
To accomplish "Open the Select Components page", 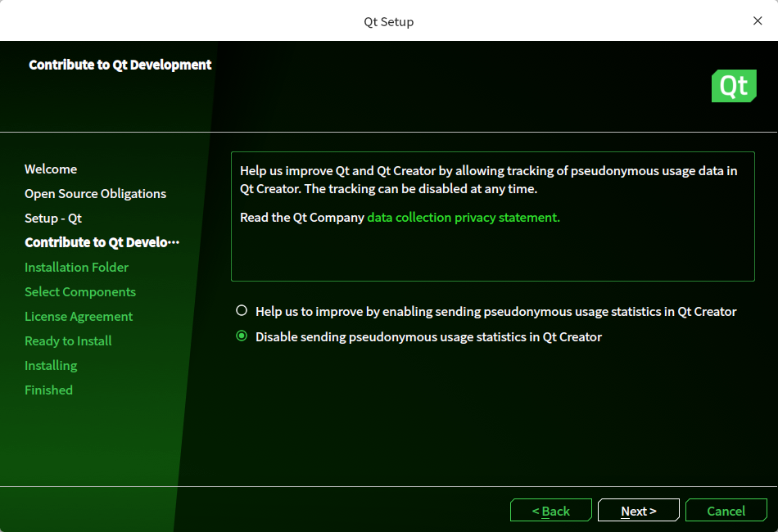I will pos(79,291).
